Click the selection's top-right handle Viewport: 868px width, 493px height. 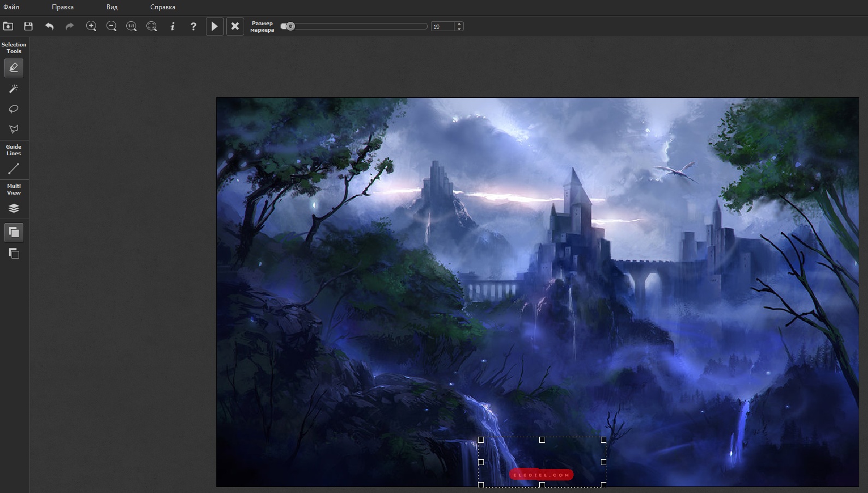(x=604, y=439)
